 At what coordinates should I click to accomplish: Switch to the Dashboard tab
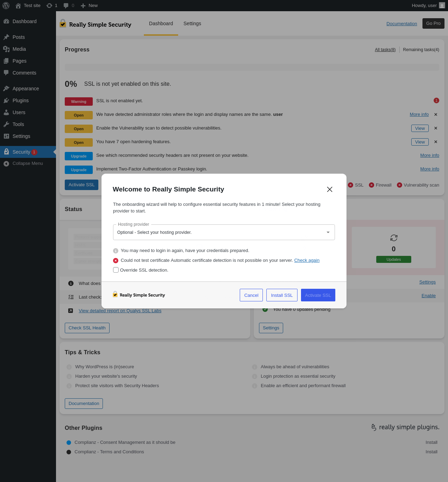tap(161, 23)
